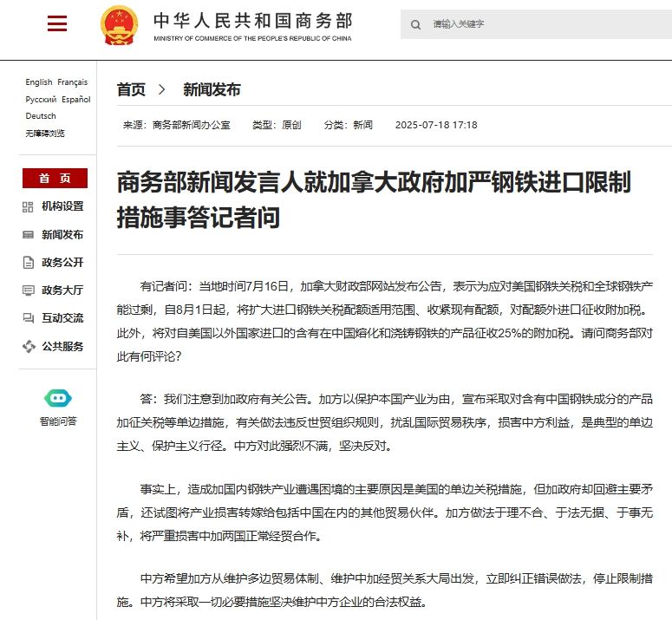Click the paragraph starting 中方希望加方
This screenshot has width=672, height=620.
385,591
